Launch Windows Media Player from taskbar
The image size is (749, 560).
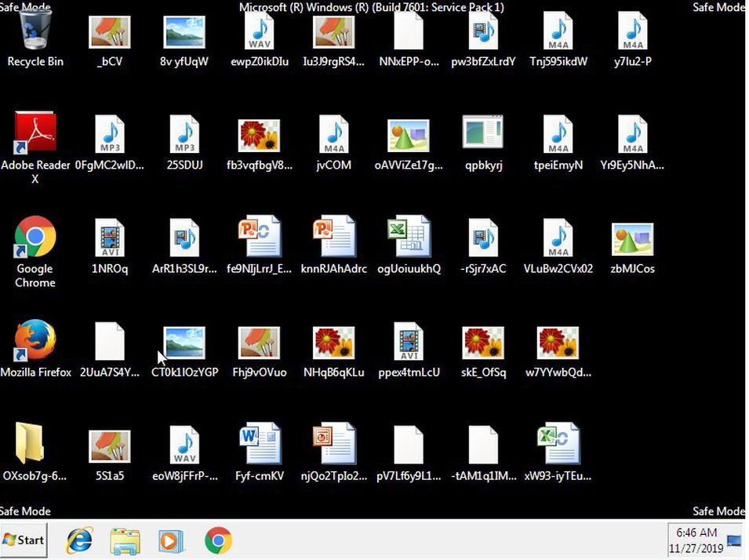click(170, 540)
